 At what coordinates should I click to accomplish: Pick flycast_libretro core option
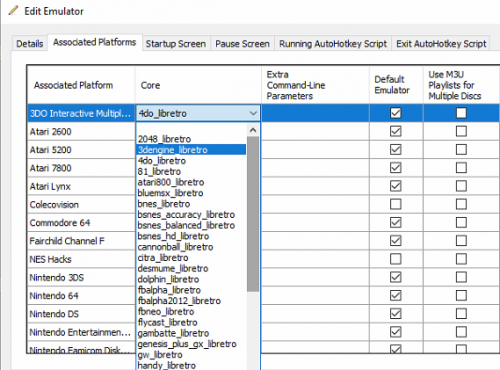pyautogui.click(x=191, y=322)
